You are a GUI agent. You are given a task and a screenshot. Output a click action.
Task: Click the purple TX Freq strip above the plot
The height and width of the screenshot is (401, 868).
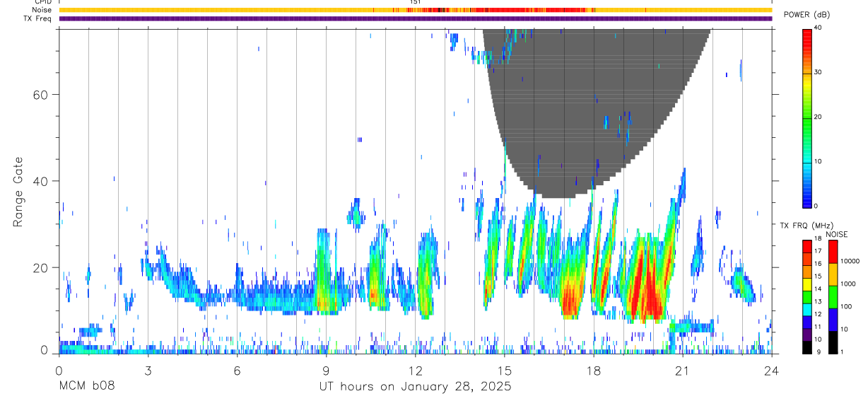pos(415,18)
